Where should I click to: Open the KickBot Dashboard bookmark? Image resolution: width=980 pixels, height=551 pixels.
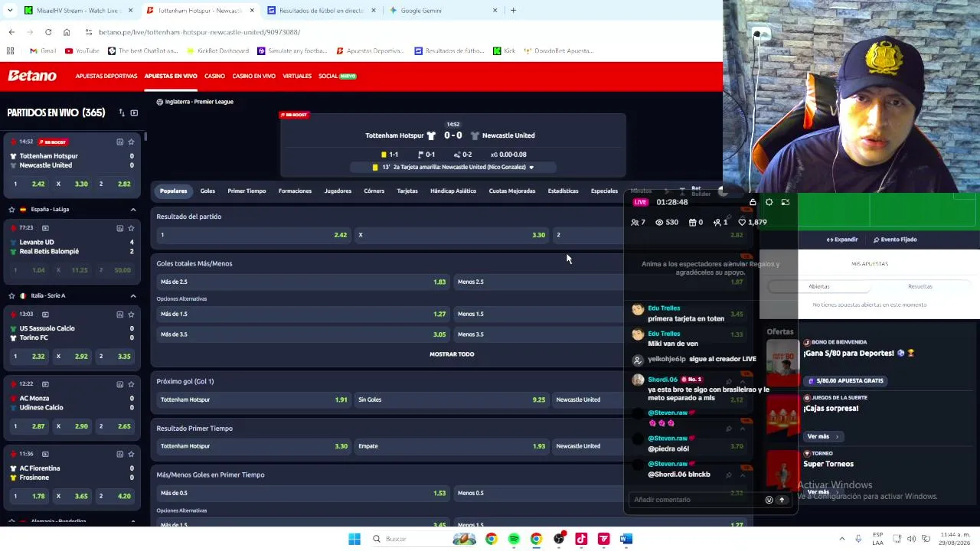(217, 51)
